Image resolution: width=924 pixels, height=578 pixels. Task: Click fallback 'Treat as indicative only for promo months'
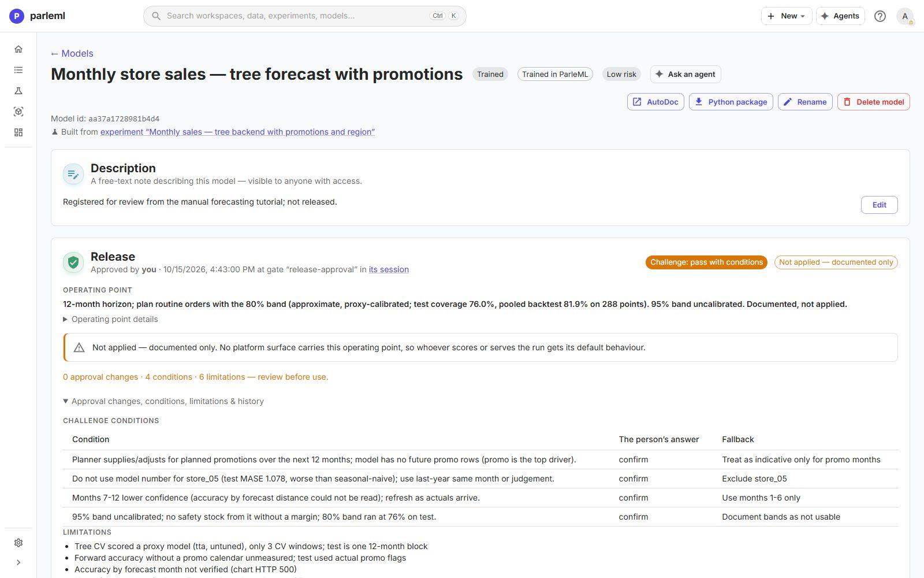click(x=801, y=460)
